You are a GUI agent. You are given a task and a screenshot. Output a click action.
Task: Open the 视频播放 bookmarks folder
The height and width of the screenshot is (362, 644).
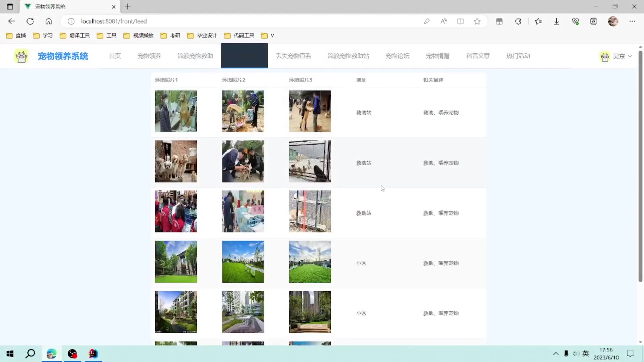138,36
